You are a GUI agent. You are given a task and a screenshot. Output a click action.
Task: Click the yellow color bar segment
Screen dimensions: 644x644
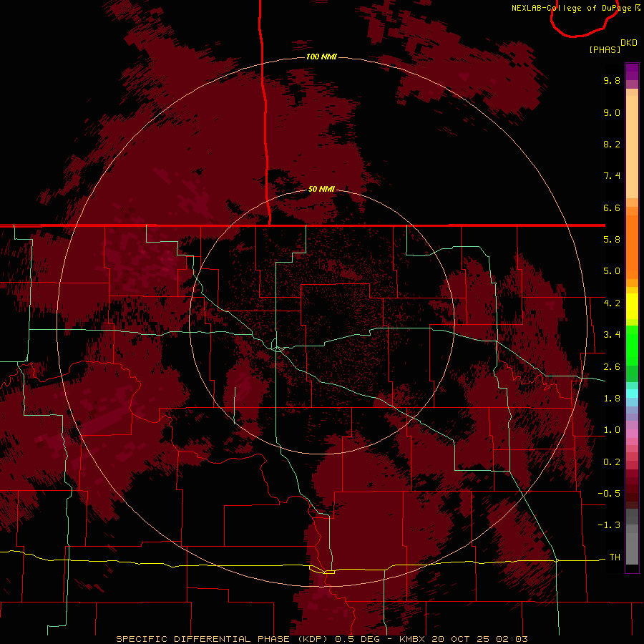632,306
